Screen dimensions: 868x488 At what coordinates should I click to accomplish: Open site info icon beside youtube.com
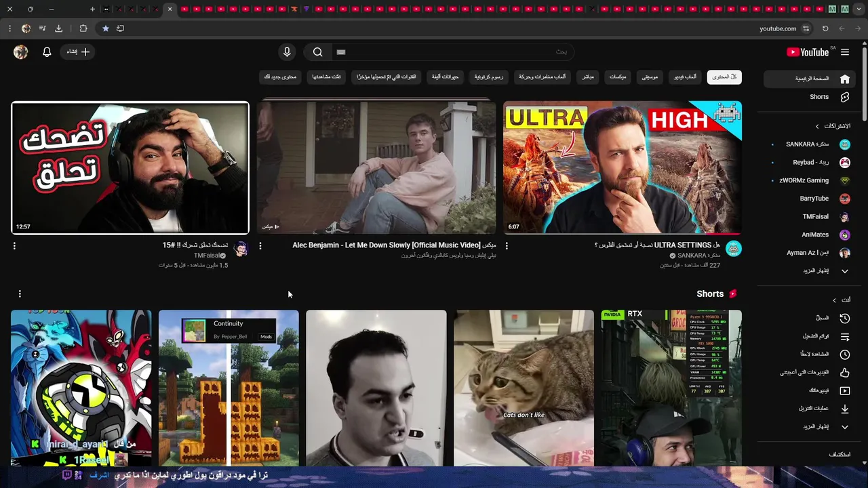806,28
